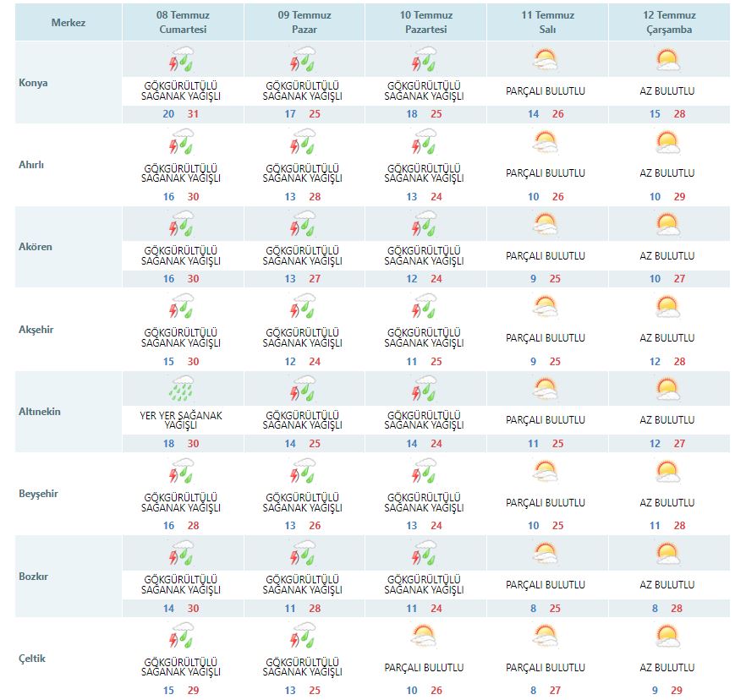The image size is (746, 700).
Task: Select the 12 Temmuz Çarşamba column header
Action: click(x=667, y=22)
